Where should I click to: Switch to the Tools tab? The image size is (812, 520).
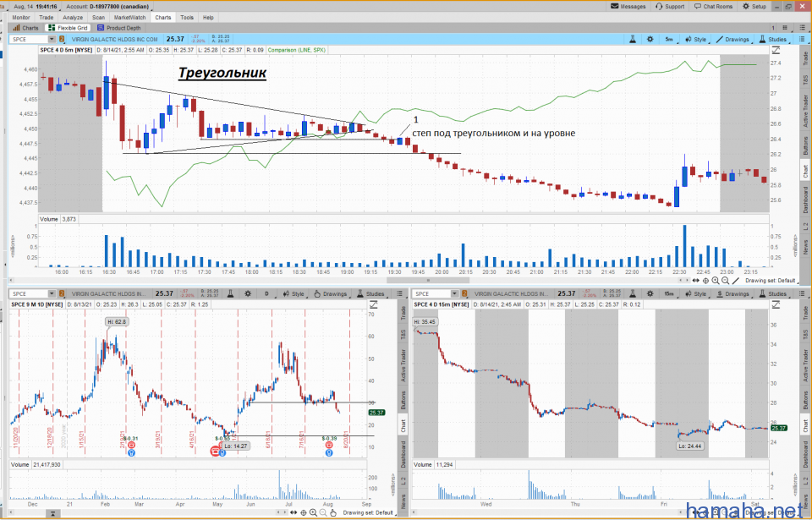coord(187,17)
